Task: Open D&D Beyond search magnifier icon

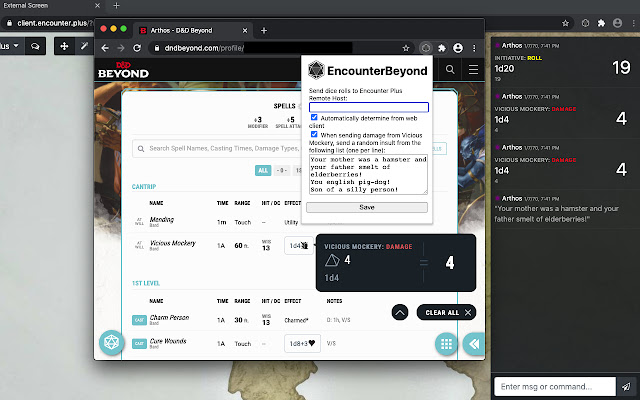Action: pos(450,70)
